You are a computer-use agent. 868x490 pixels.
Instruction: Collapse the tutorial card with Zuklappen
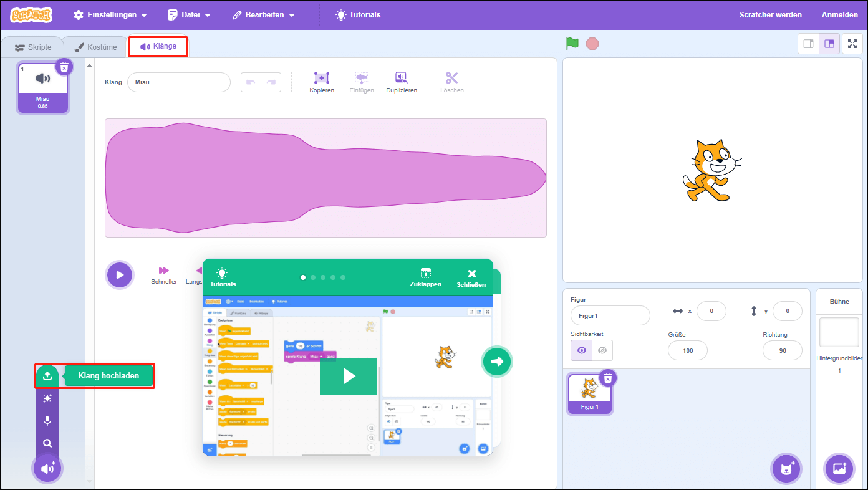click(x=425, y=277)
